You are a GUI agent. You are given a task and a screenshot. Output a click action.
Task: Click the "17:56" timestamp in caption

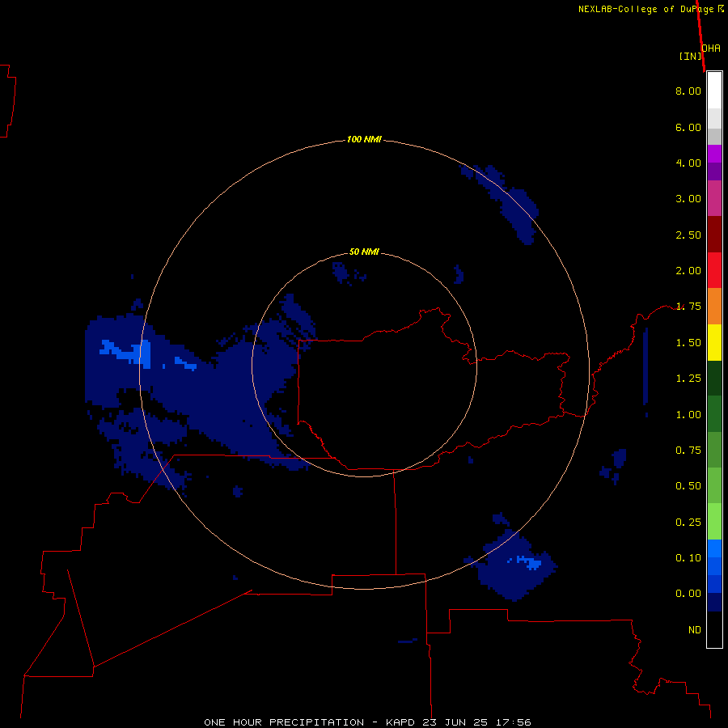point(513,722)
